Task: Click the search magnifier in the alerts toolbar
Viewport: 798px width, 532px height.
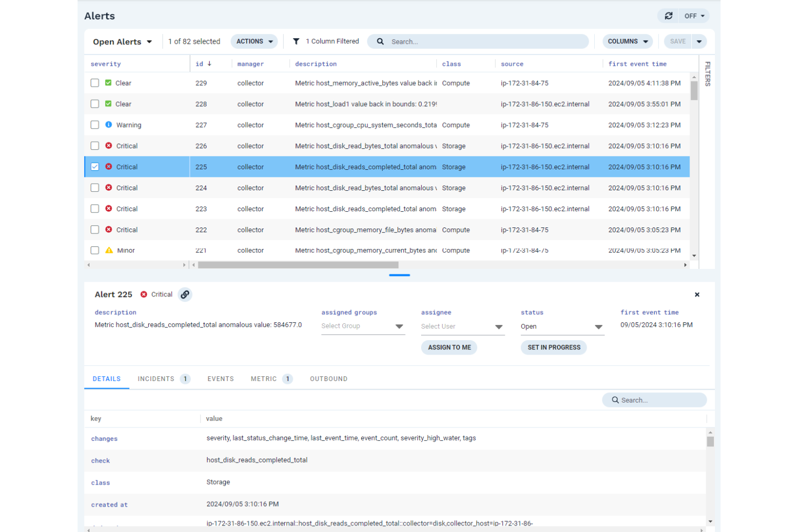Action: coord(380,41)
